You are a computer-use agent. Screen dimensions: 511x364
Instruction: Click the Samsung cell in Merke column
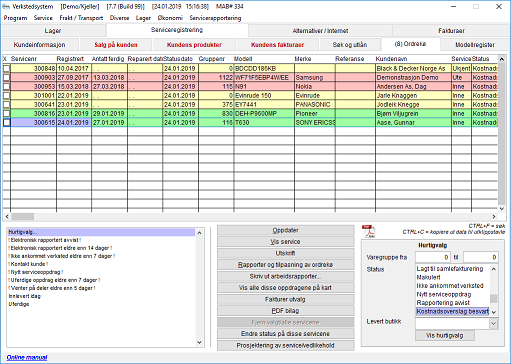[314, 77]
